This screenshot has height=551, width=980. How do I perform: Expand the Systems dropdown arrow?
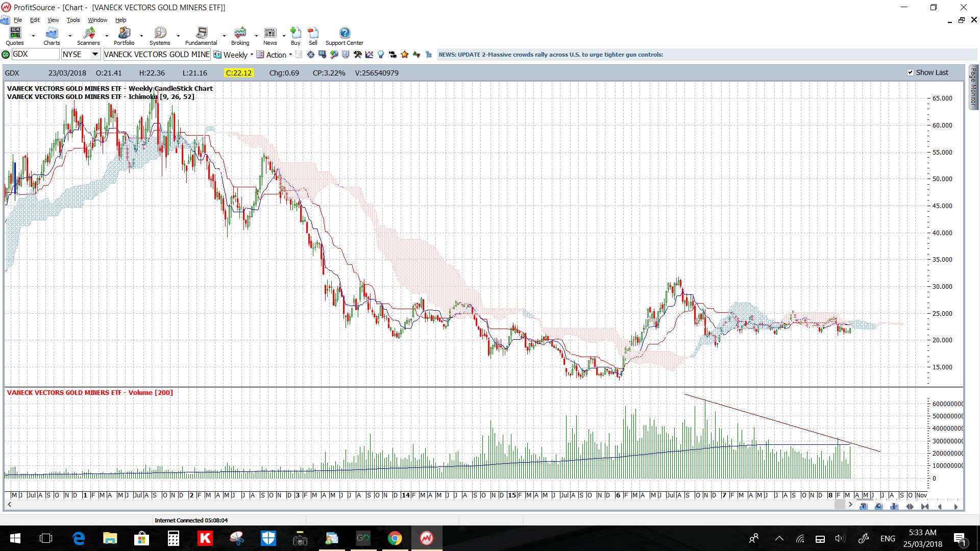pyautogui.click(x=178, y=36)
